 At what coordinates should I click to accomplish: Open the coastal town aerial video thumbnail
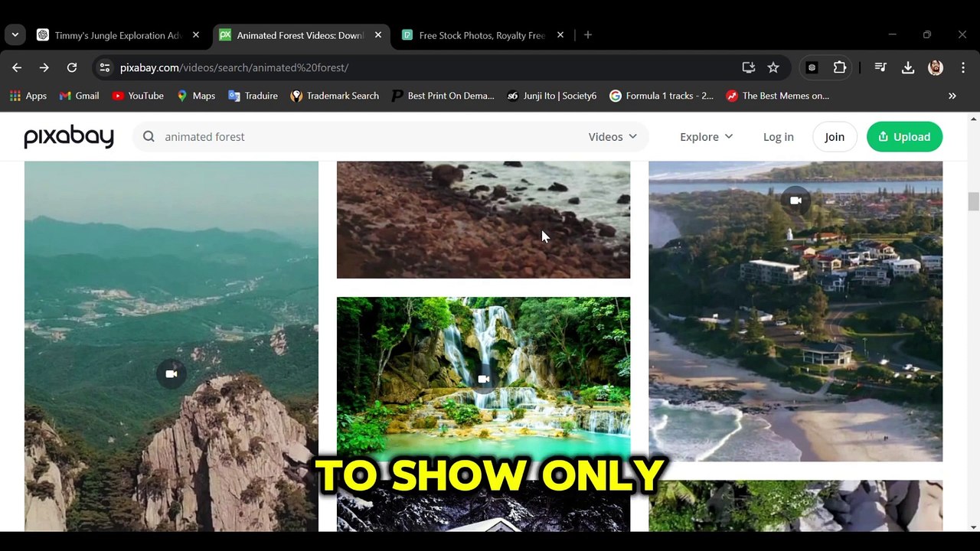tap(795, 311)
